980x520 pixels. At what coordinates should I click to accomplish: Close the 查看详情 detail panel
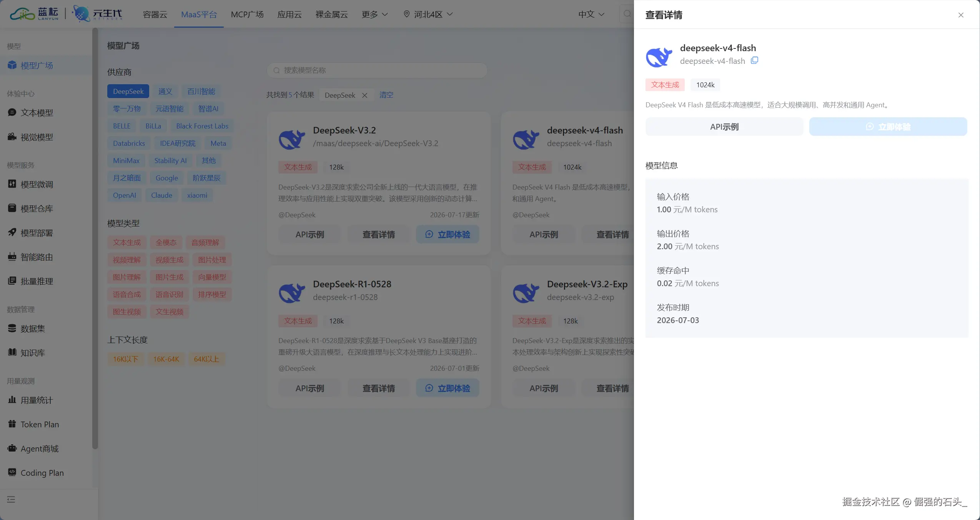(961, 15)
